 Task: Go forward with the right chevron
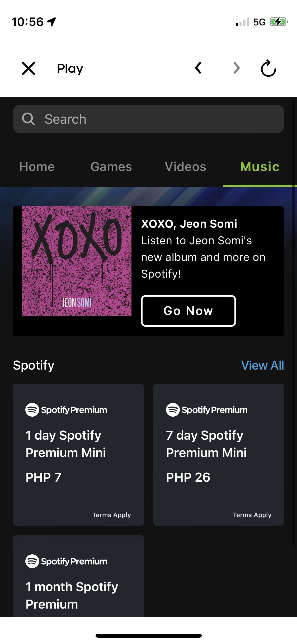[237, 68]
